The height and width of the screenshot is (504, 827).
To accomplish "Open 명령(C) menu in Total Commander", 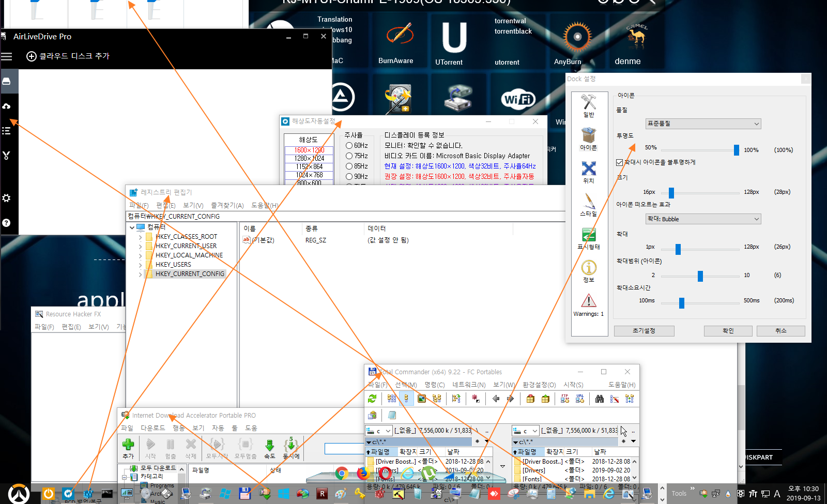I will click(x=435, y=385).
